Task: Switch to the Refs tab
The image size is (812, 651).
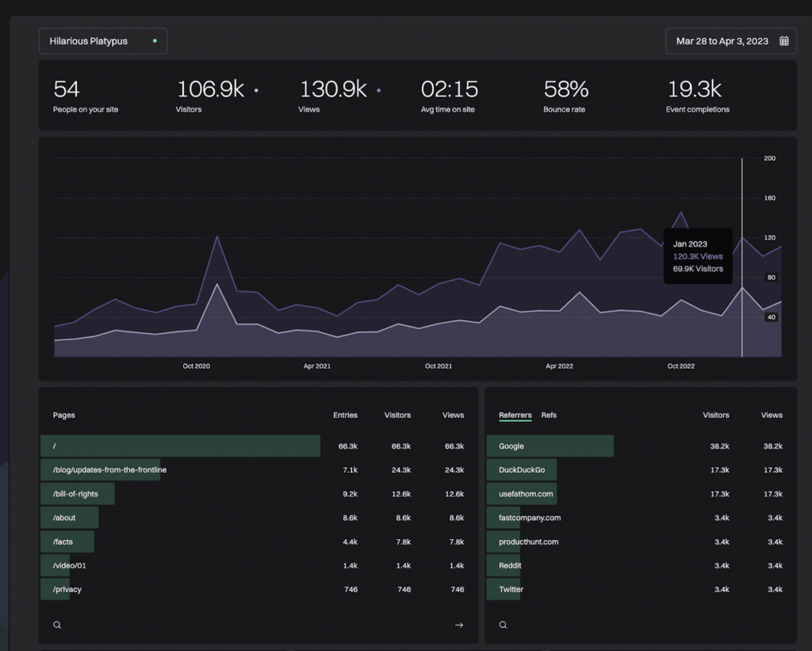Action: (549, 415)
